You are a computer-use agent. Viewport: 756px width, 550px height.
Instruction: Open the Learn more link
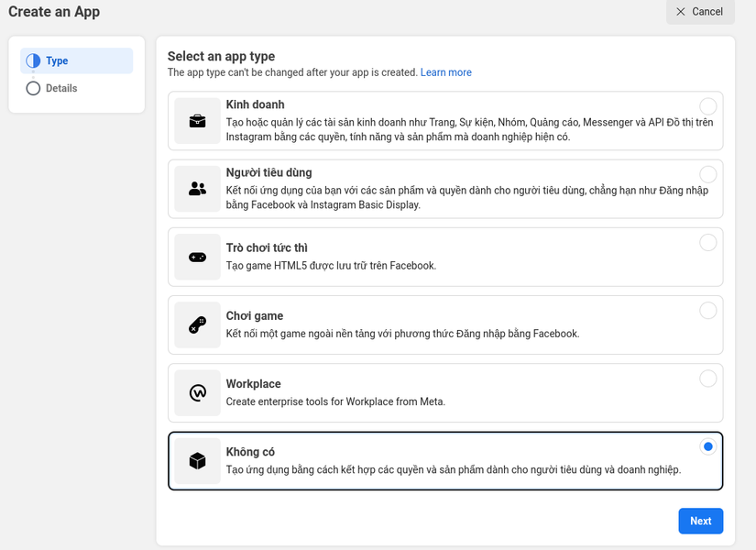445,72
